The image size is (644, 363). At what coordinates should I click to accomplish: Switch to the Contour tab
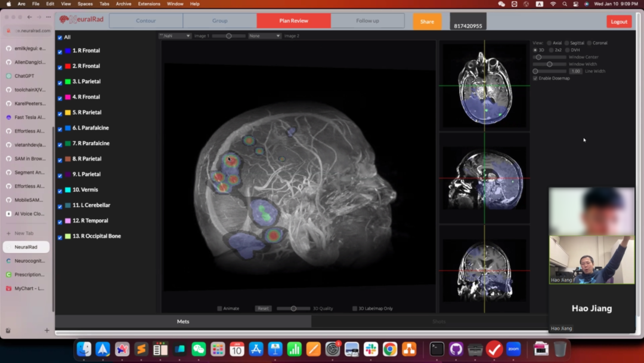(x=145, y=21)
